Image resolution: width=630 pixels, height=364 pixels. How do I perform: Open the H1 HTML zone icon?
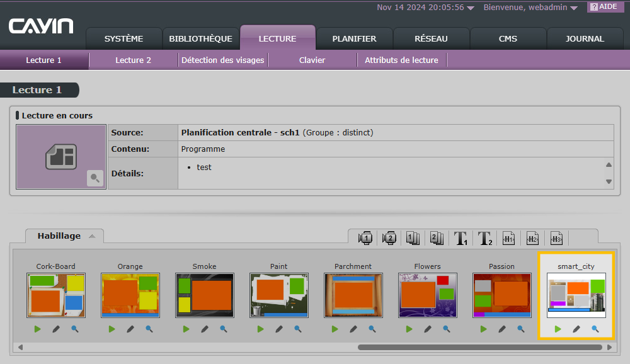coord(508,238)
